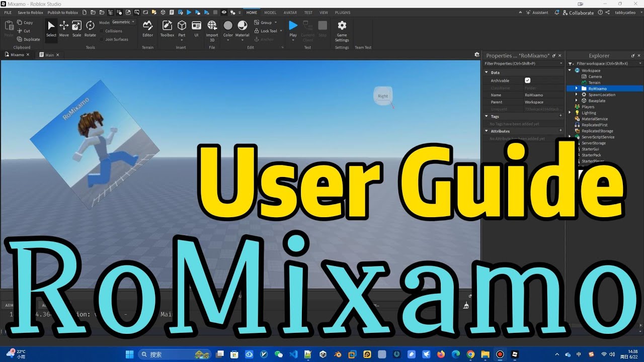Switch to the PLUGINS ribbon tab
The width and height of the screenshot is (644, 362).
pyautogui.click(x=343, y=13)
